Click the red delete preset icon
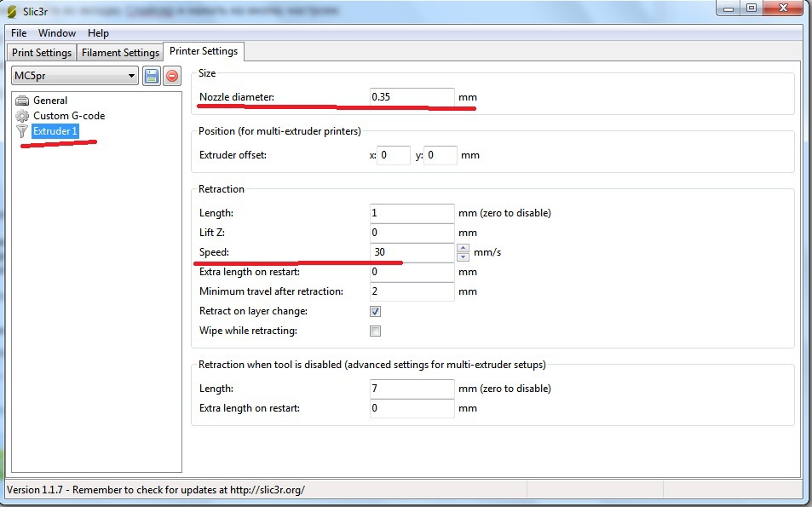Screen dimensions: 812x507 click(x=172, y=76)
